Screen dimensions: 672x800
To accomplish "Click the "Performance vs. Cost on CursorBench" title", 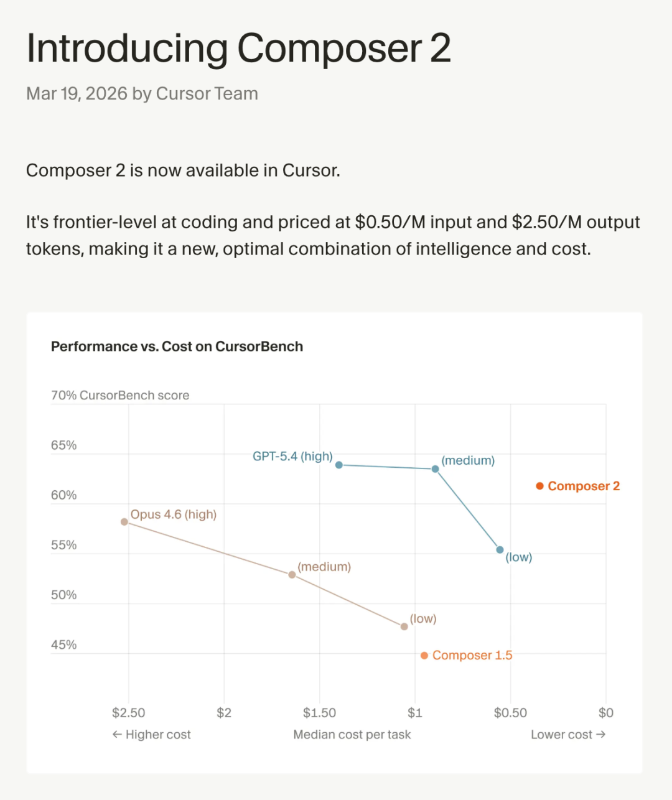I will [177, 347].
